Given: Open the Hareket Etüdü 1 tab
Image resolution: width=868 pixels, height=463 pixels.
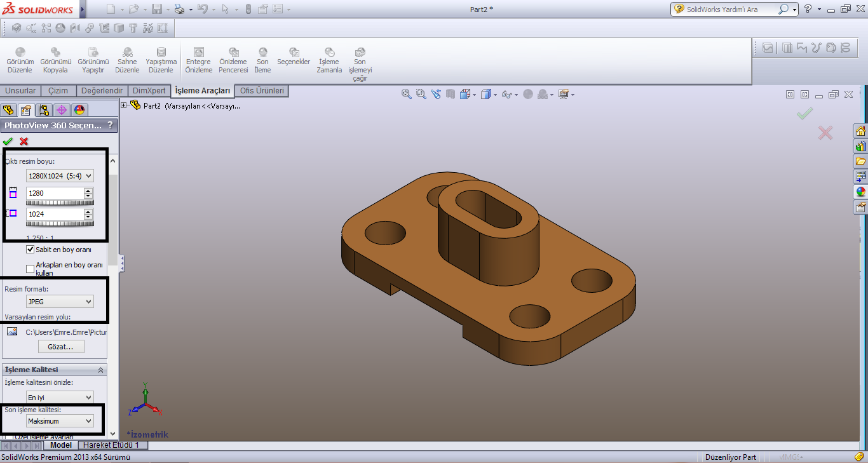Looking at the screenshot, I should 112,445.
